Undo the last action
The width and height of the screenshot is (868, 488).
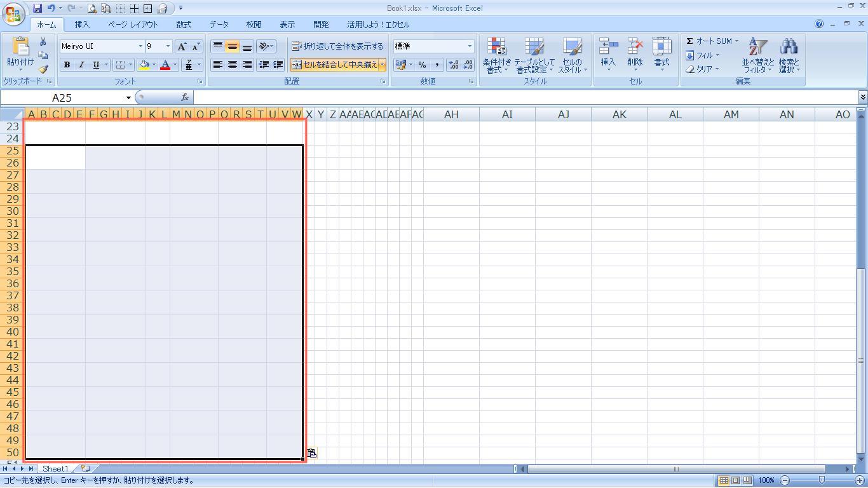point(51,8)
